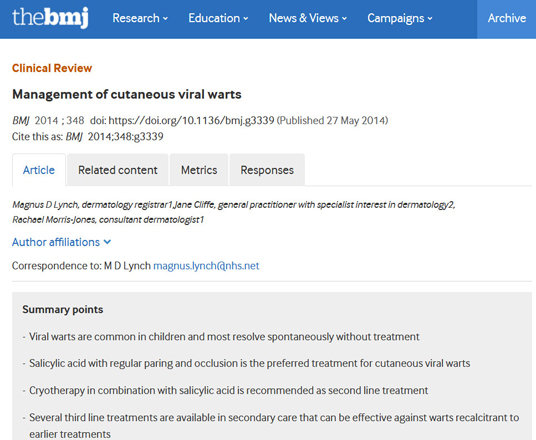Switch to the Related content tab

click(118, 170)
